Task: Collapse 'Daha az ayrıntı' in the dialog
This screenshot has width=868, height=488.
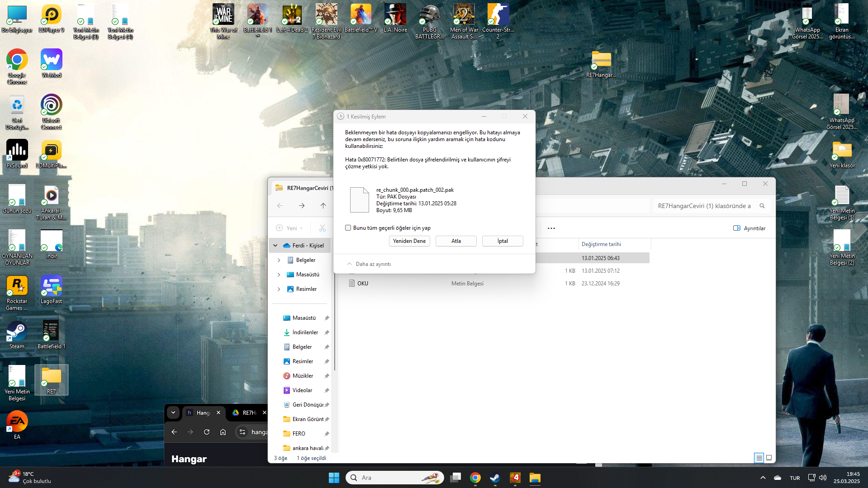Action: [x=369, y=264]
